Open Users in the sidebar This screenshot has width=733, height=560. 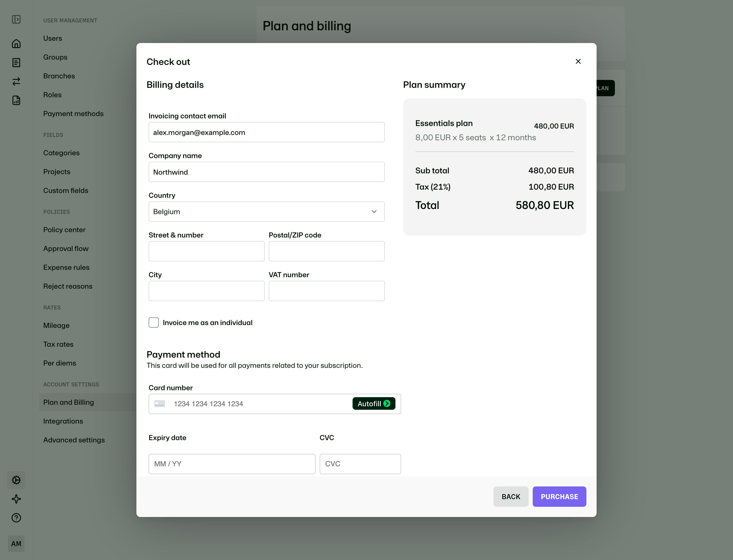tap(53, 38)
